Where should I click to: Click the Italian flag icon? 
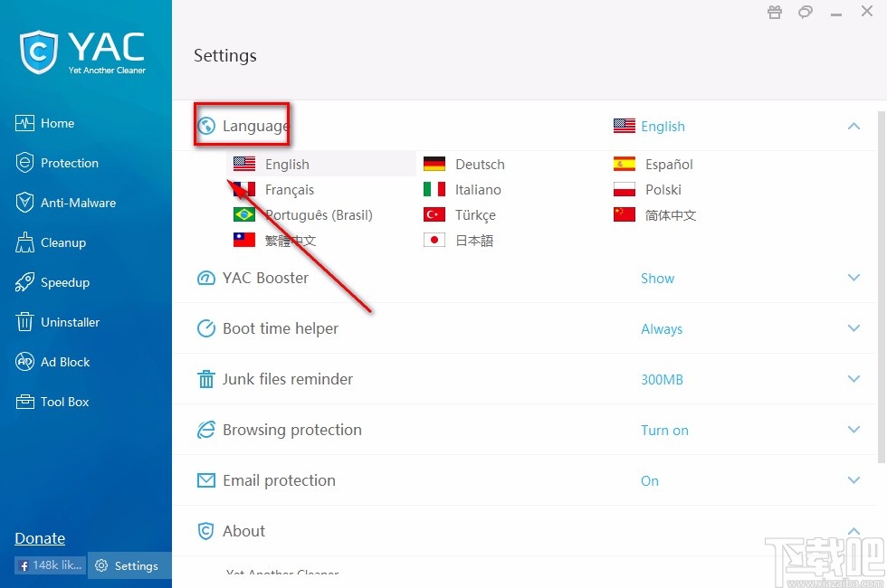(434, 189)
